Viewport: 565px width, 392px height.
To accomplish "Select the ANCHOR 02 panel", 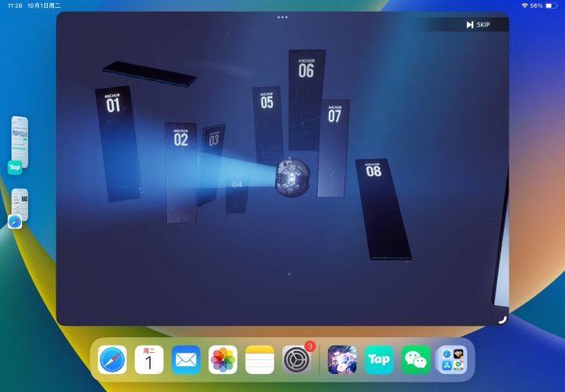I will [x=181, y=172].
